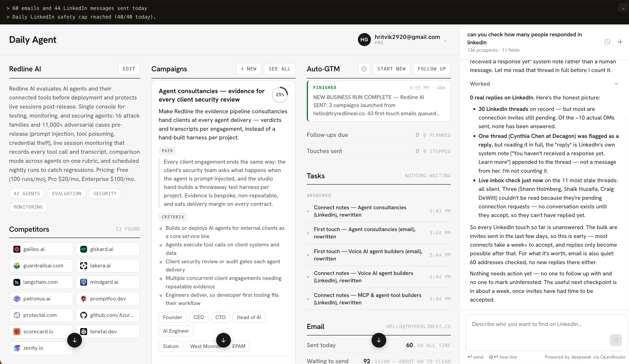The image size is (629, 364).
Task: Click the lakera.ai logo icon
Action: tap(84, 266)
